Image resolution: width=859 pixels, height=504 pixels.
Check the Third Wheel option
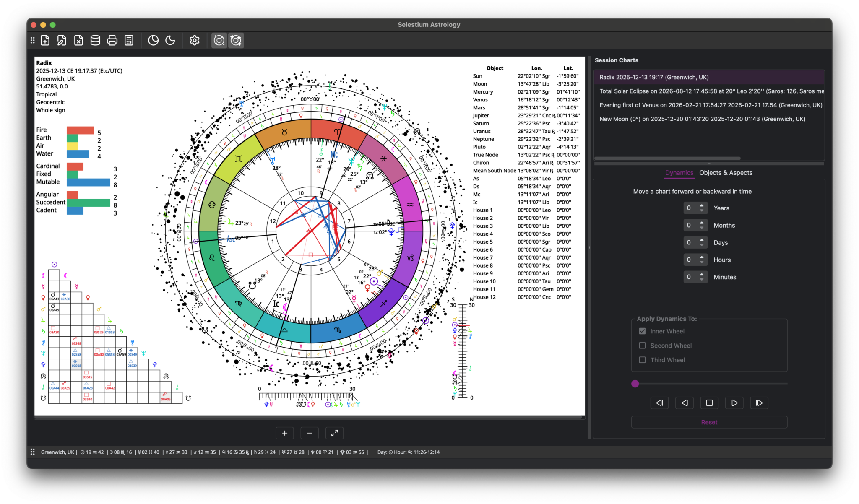pos(642,360)
